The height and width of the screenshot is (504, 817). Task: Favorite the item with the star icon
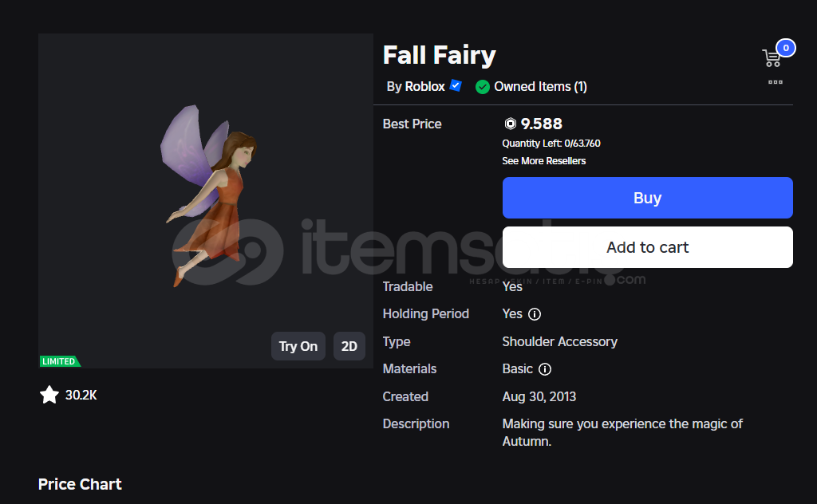(49, 395)
